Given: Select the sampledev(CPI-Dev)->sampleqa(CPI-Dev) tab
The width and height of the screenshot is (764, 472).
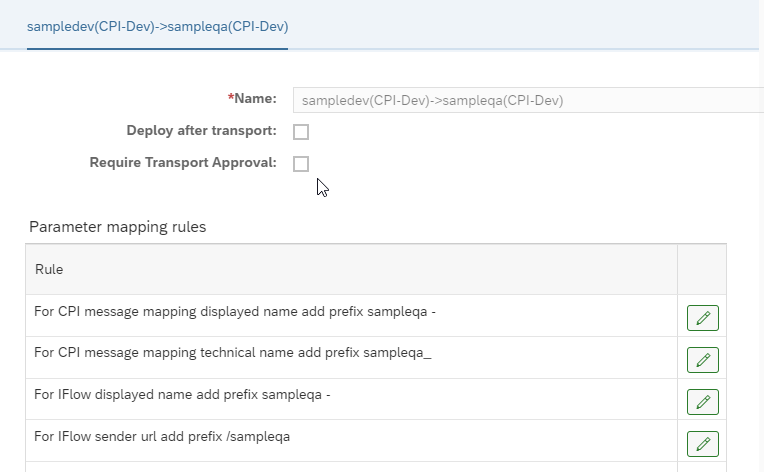Looking at the screenshot, I should click(157, 26).
